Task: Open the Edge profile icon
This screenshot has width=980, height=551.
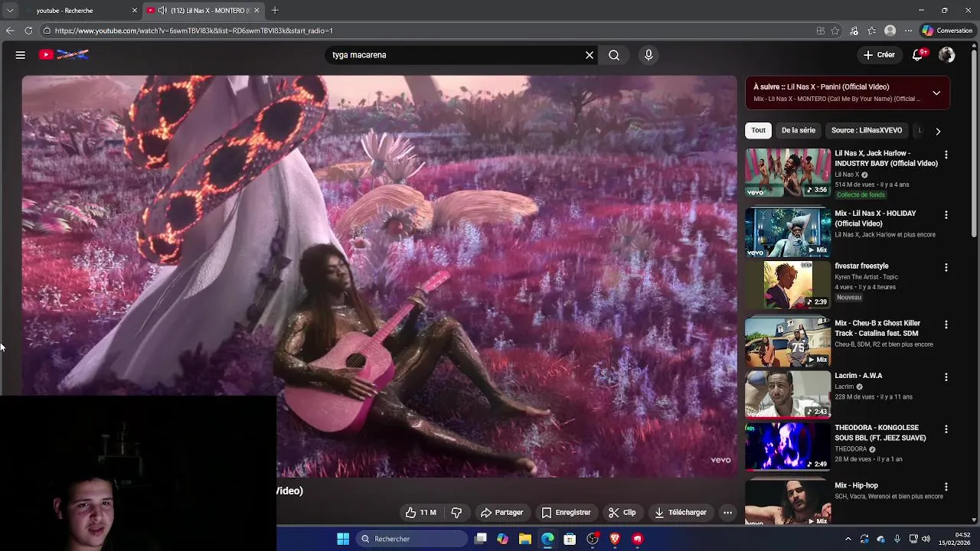Action: coord(890,31)
